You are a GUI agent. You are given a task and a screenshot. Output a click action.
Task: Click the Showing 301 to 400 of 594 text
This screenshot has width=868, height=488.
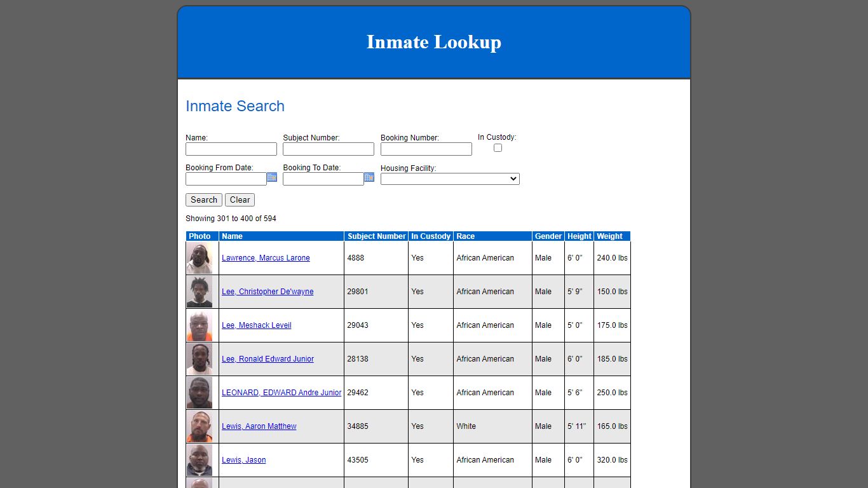(231, 219)
